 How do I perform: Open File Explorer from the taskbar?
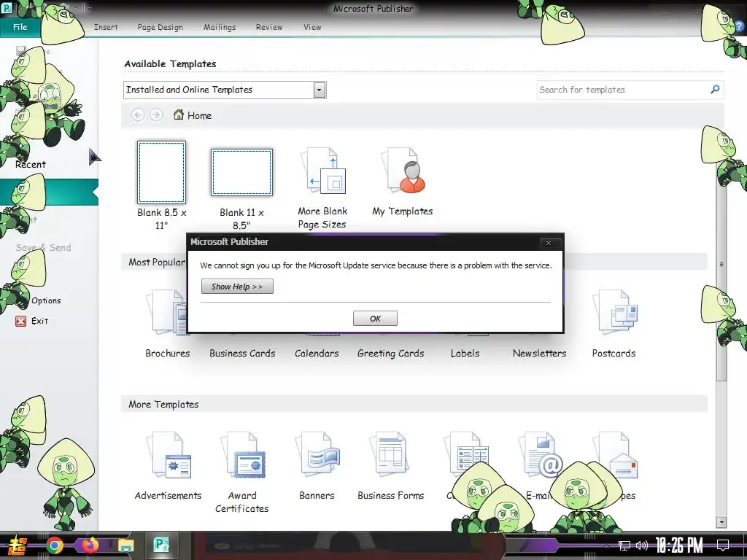click(125, 545)
